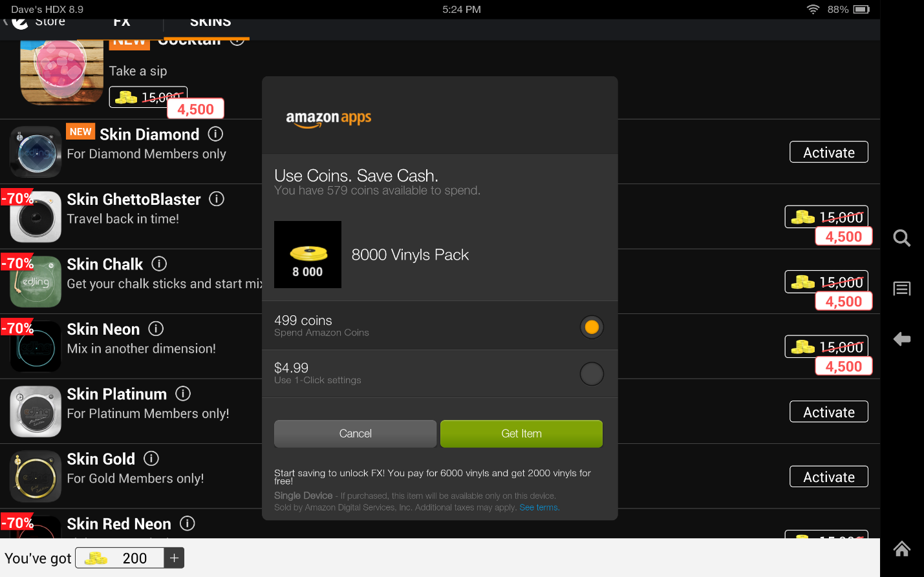Tap the Wi-Fi status icon
The height and width of the screenshot is (577, 924).
pos(813,9)
